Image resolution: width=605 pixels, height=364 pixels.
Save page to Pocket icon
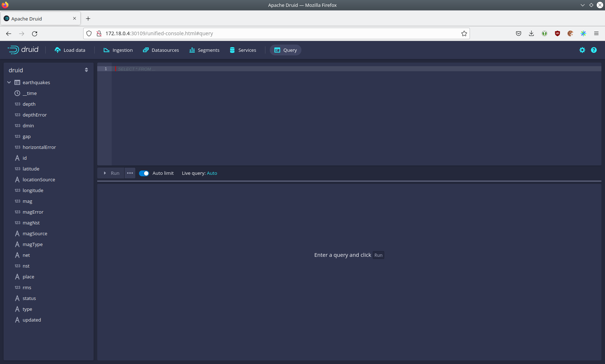518,33
